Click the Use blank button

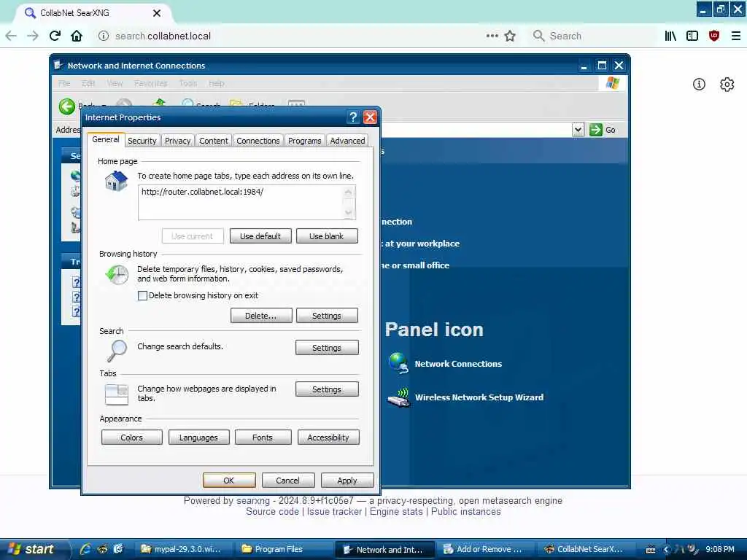click(x=326, y=236)
